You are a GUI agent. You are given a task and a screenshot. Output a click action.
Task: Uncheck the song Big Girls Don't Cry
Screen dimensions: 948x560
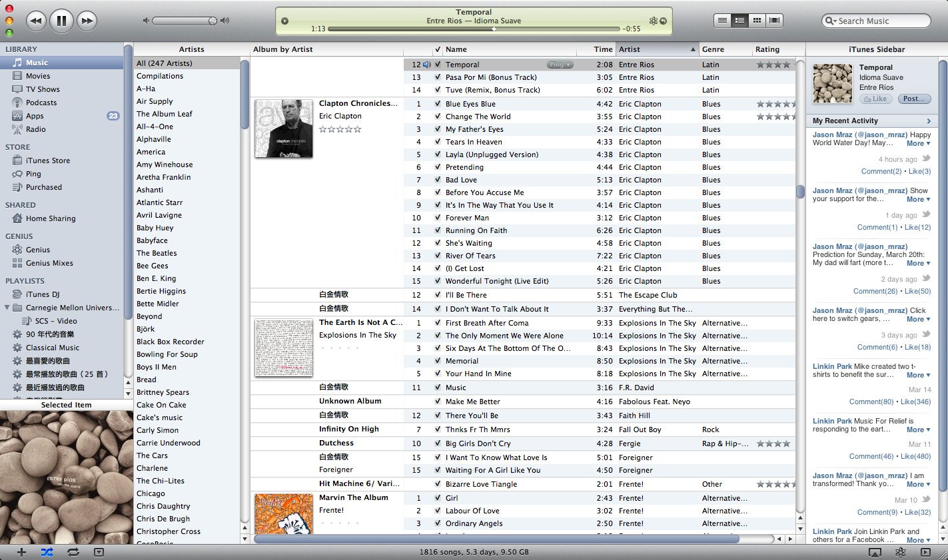point(438,443)
